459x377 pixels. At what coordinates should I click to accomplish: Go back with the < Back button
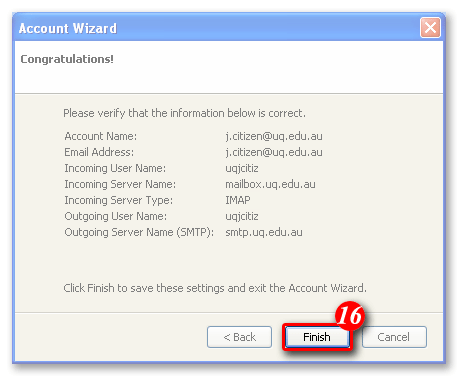click(x=239, y=337)
